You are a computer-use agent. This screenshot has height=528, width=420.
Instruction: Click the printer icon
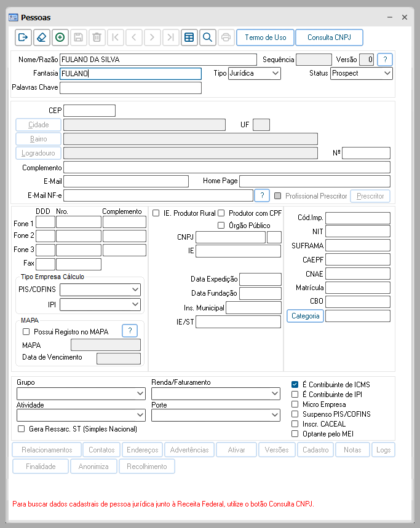point(226,37)
